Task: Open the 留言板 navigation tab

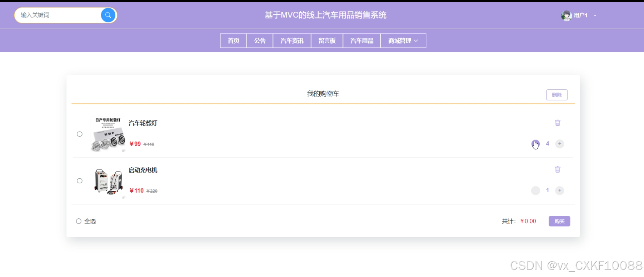Action: pos(327,41)
